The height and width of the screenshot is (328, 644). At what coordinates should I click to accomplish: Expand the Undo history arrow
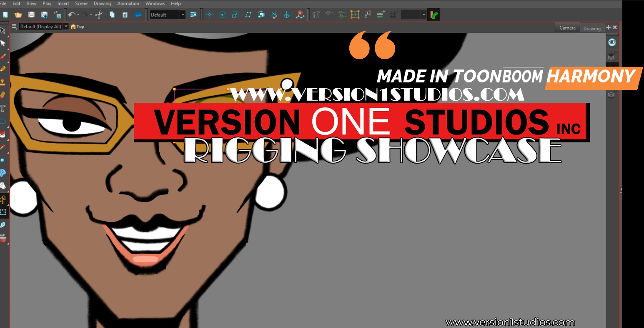coord(78,15)
